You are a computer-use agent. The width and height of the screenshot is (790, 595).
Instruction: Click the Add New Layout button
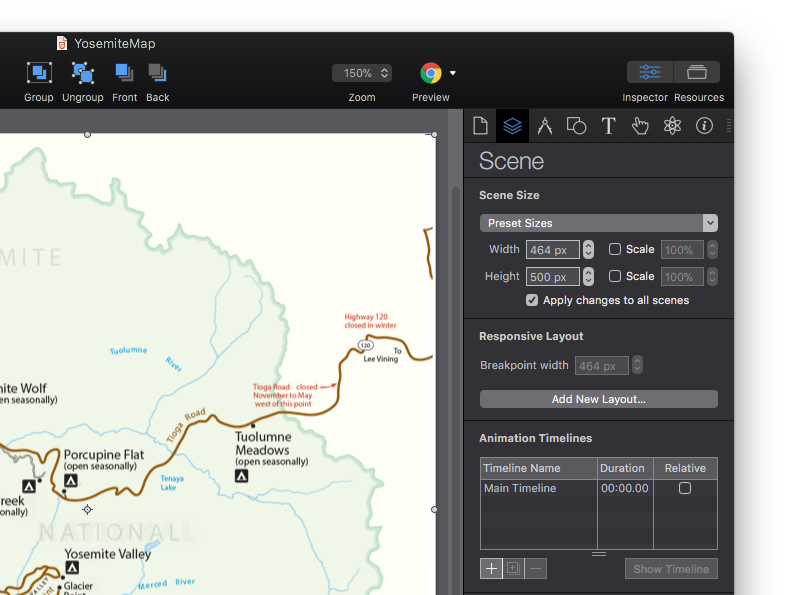click(x=598, y=399)
